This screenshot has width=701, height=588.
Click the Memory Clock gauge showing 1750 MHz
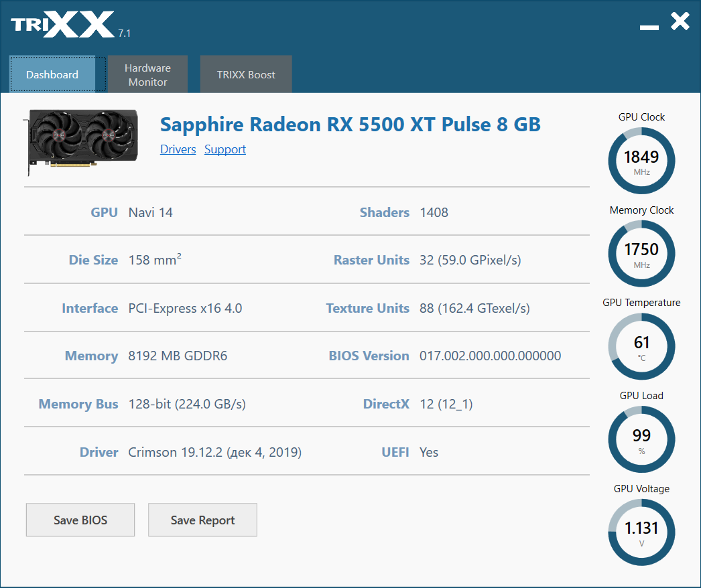pyautogui.click(x=641, y=253)
